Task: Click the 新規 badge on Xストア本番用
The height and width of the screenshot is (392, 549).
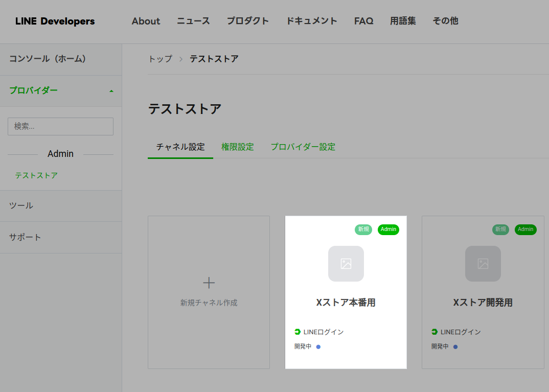Action: (363, 229)
